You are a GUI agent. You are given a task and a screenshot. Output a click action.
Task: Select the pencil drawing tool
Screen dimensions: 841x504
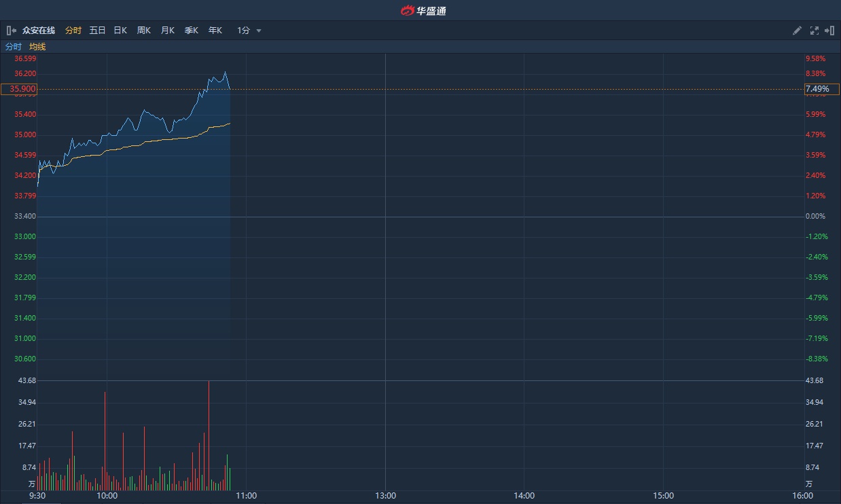pyautogui.click(x=797, y=31)
